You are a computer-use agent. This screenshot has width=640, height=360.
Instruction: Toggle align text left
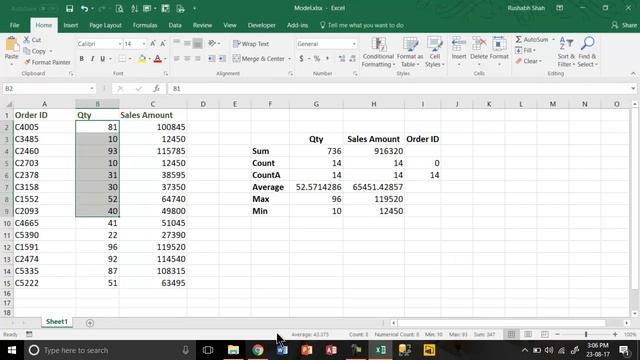(x=177, y=59)
